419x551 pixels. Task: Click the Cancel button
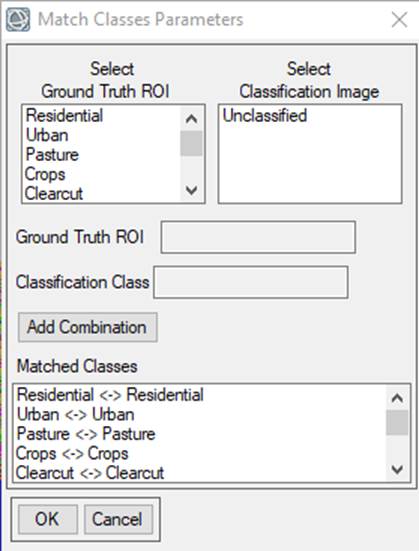pyautogui.click(x=118, y=519)
